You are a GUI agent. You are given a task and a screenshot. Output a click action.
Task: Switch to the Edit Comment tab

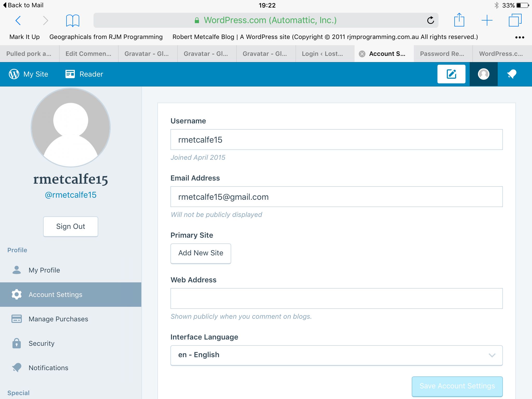tap(89, 54)
